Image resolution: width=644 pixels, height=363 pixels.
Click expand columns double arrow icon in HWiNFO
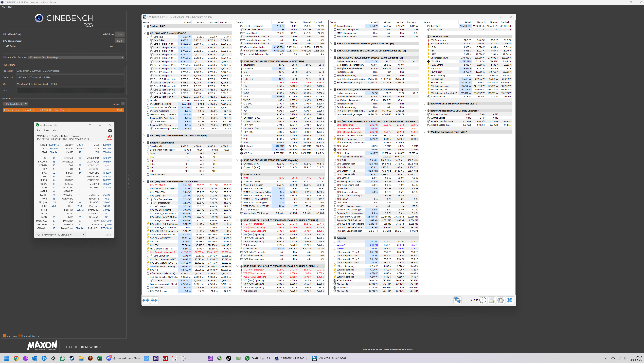point(146,300)
